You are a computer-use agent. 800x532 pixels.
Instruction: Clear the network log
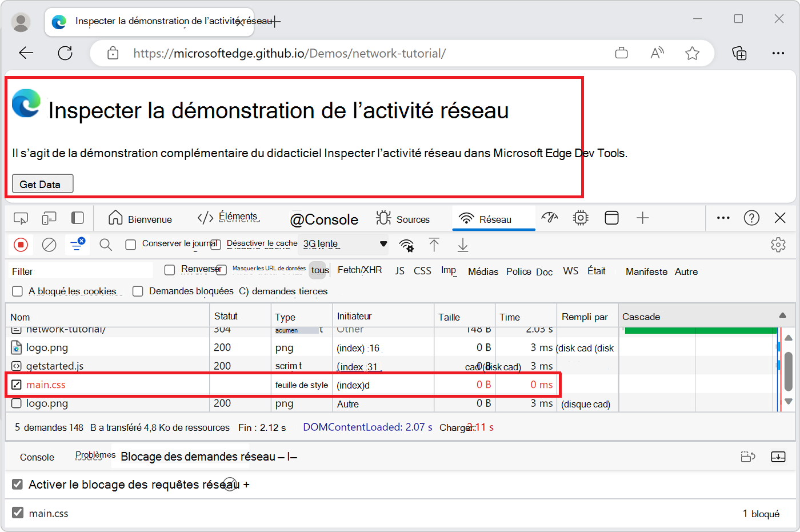point(49,245)
